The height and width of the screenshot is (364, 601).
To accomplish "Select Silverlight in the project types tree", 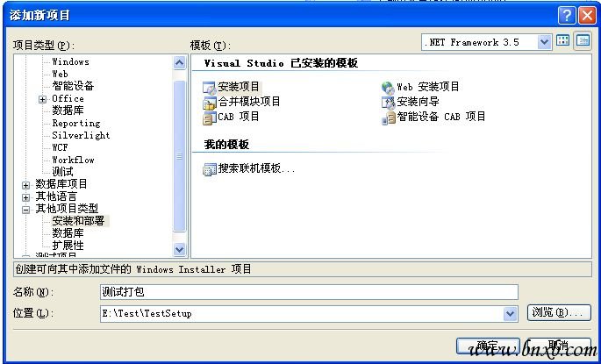I will [81, 135].
